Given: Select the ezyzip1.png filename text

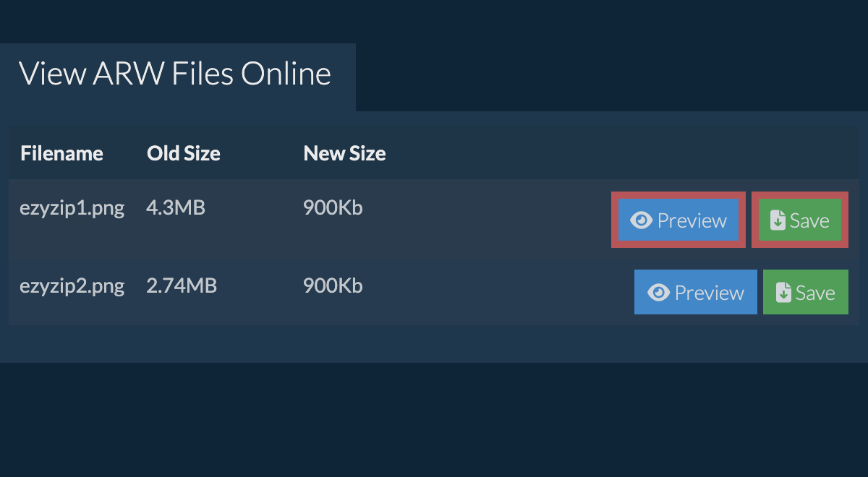Looking at the screenshot, I should 72,209.
